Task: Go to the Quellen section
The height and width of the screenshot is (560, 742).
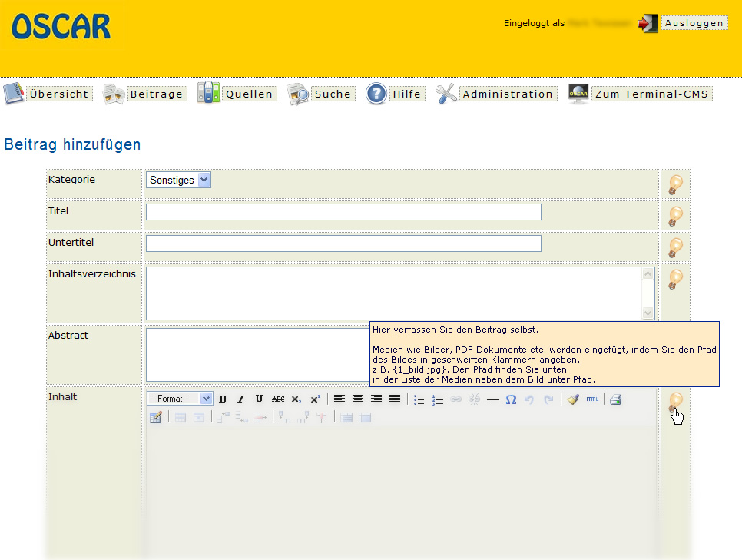Action: click(x=249, y=94)
